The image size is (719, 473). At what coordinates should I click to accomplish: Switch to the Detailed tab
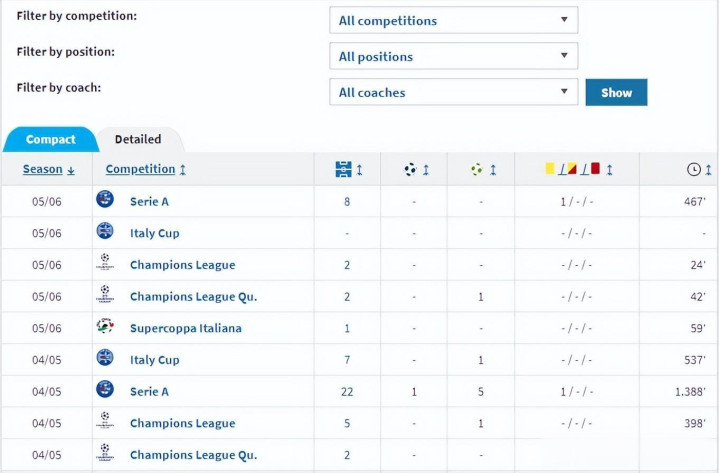[138, 140]
